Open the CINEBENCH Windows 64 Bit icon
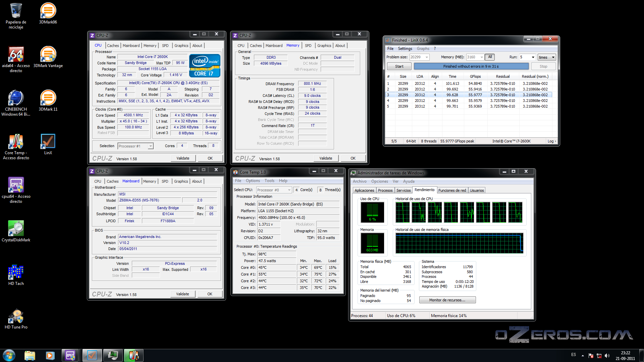The height and width of the screenshot is (362, 644). tap(16, 103)
